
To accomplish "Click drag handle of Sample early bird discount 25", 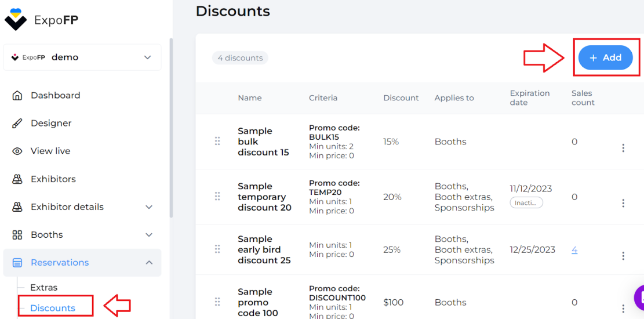I will [218, 249].
